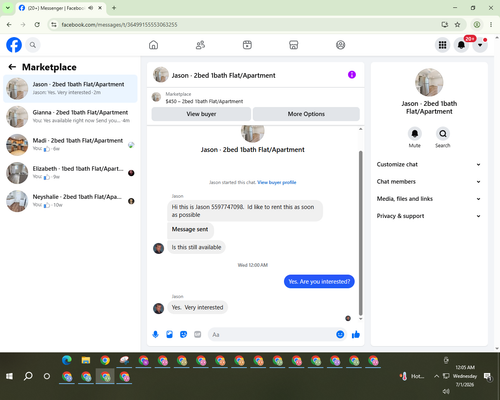Expand Media, files and links section

click(x=429, y=199)
